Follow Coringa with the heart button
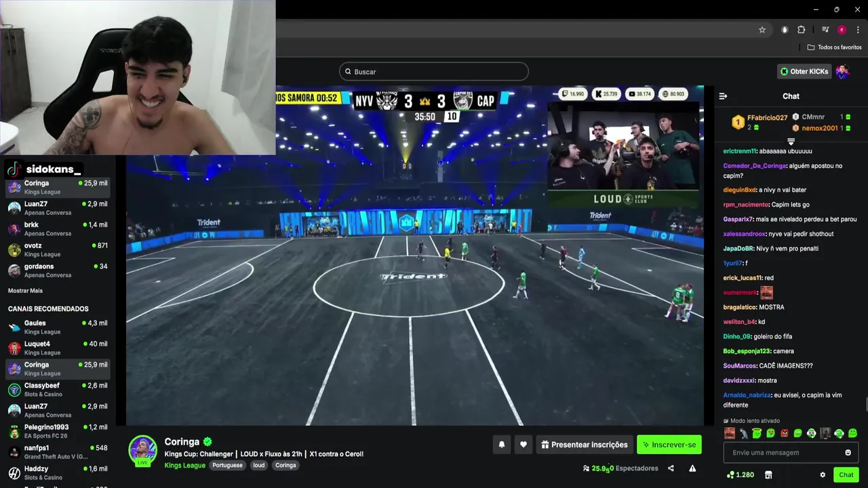868x488 pixels. tap(523, 445)
